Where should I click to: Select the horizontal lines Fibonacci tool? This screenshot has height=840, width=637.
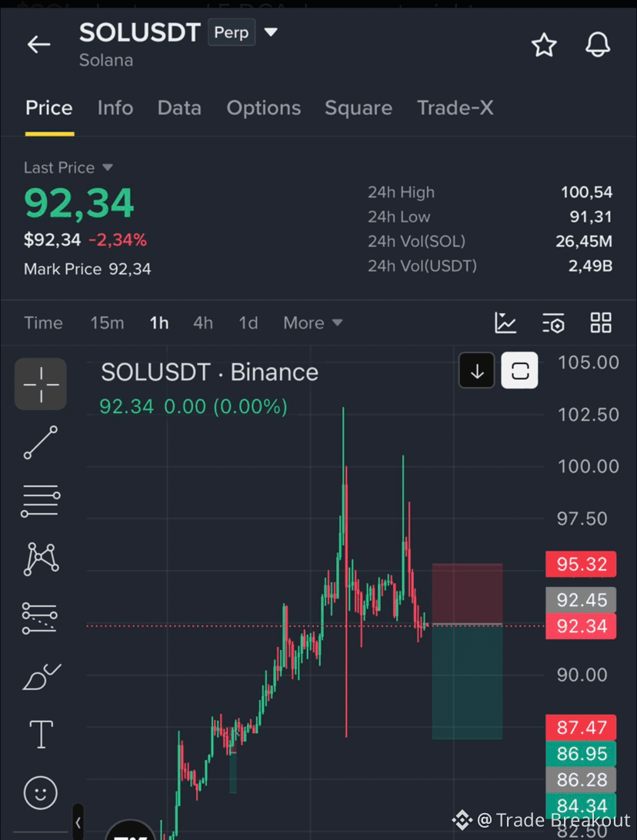point(41,501)
